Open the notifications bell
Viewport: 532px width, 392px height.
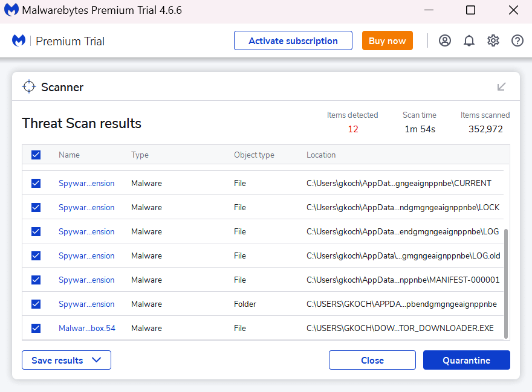469,40
